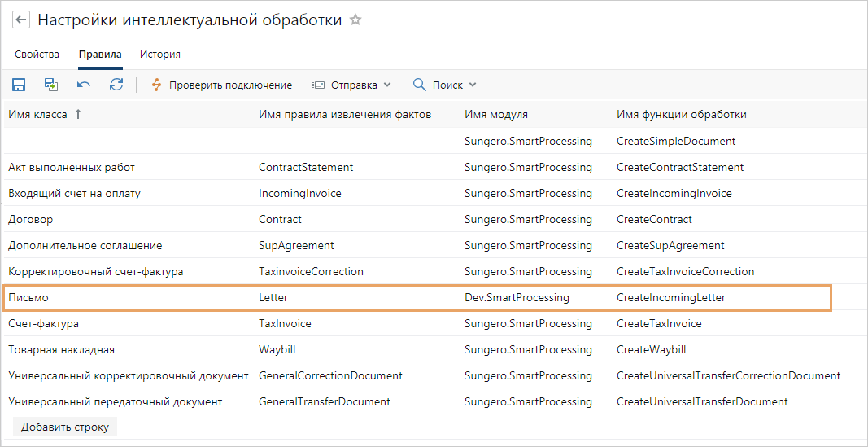Select the Правила tab
The image size is (868, 447).
[100, 55]
